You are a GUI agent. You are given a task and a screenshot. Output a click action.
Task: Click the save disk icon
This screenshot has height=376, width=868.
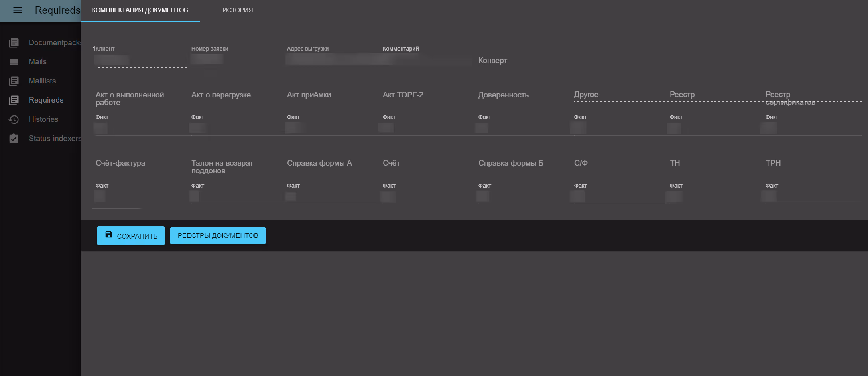pos(108,235)
